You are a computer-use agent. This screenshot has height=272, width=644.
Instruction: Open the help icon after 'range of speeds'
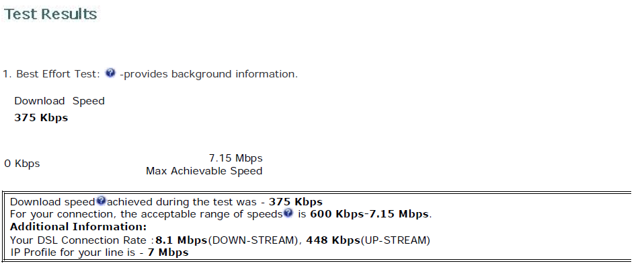point(288,213)
